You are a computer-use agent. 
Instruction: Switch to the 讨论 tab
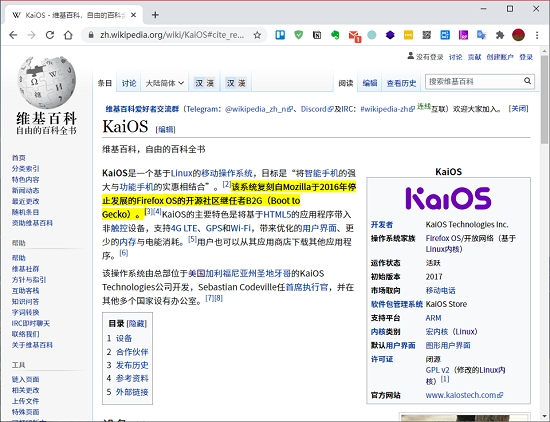(x=129, y=83)
